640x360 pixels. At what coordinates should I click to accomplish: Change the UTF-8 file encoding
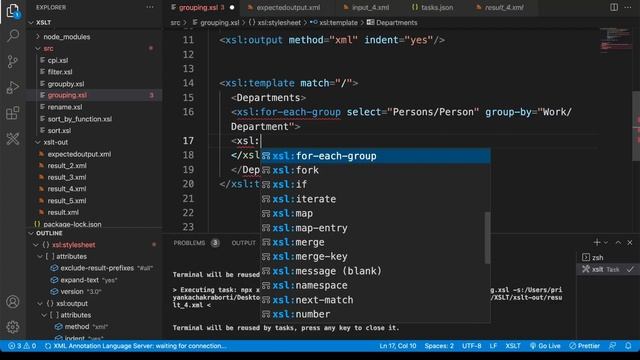tap(471, 346)
